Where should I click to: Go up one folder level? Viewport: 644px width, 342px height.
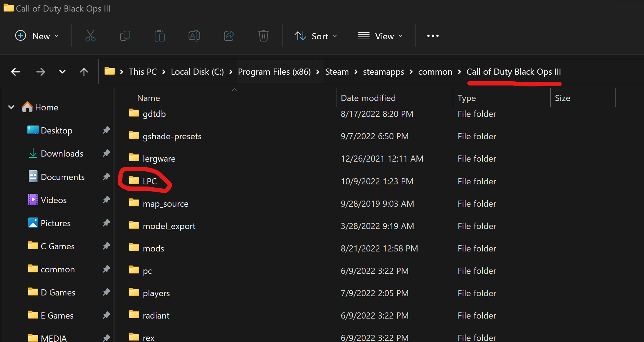[x=84, y=72]
